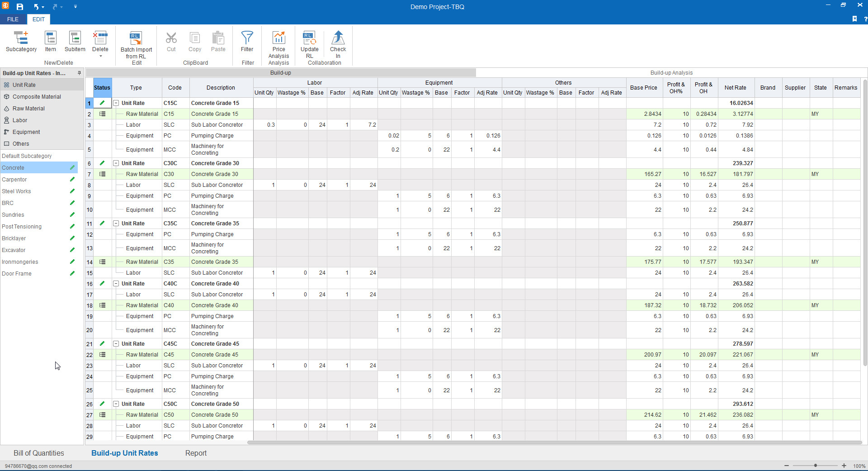Collapse the C35C Unit Rate group
This screenshot has height=471, width=868.
coord(116,224)
